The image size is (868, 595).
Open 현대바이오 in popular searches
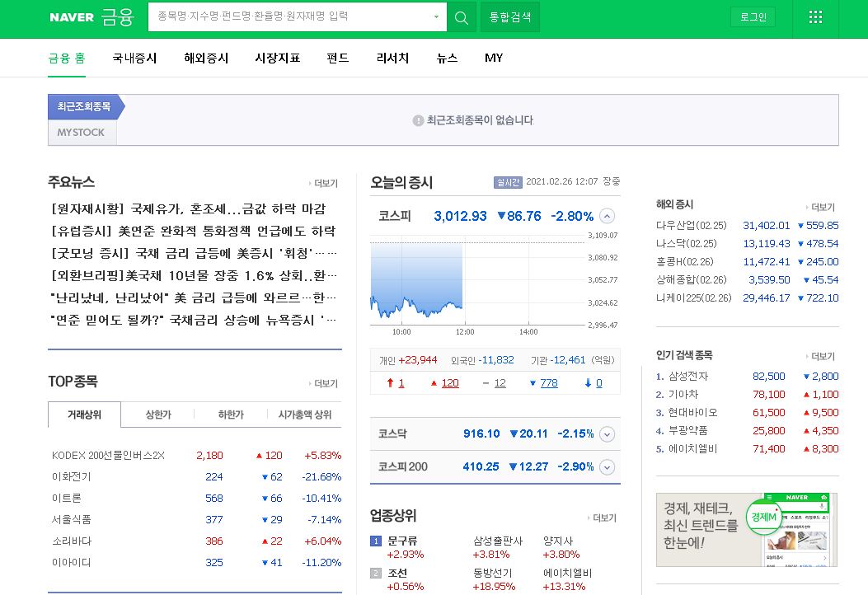click(692, 413)
